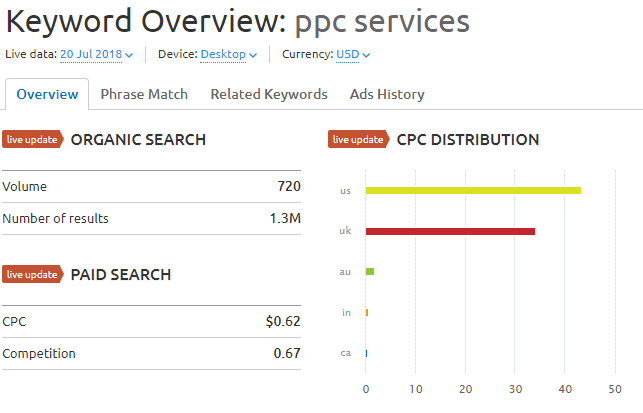
Task: Click the Competition value 0.67
Action: [287, 354]
